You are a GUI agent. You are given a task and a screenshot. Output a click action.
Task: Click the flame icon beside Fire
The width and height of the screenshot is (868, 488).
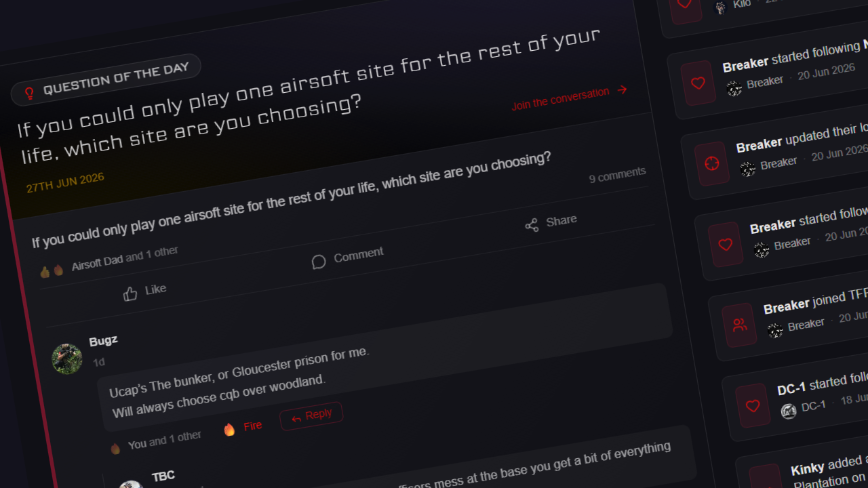[230, 429]
